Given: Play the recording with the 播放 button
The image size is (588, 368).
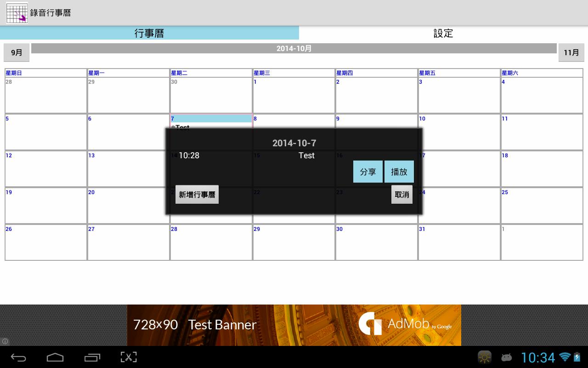Looking at the screenshot, I should coord(399,172).
